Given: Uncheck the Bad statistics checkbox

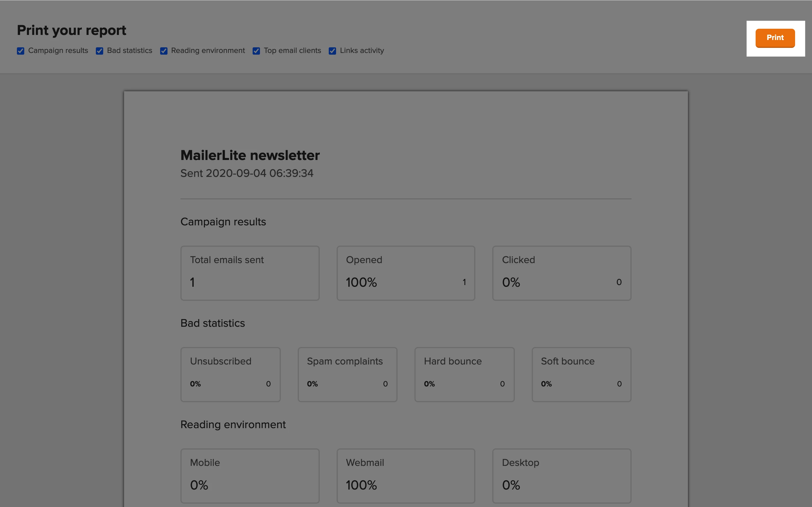Looking at the screenshot, I should coord(99,51).
